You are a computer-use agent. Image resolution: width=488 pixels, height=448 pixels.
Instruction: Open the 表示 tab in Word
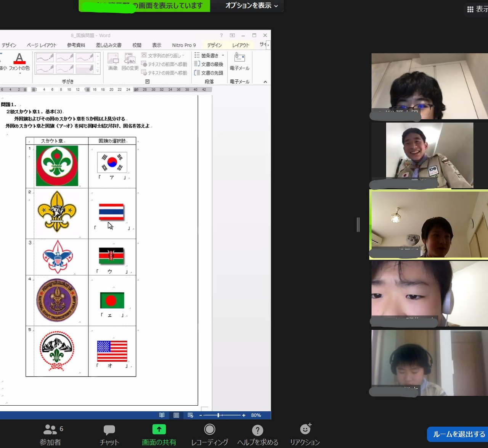pos(157,45)
